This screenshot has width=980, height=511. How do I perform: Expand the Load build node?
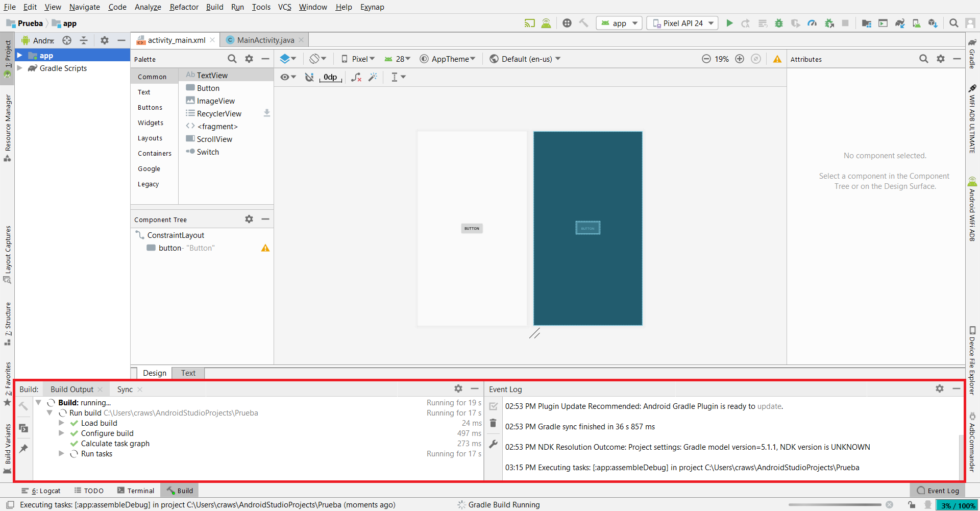[x=61, y=423]
